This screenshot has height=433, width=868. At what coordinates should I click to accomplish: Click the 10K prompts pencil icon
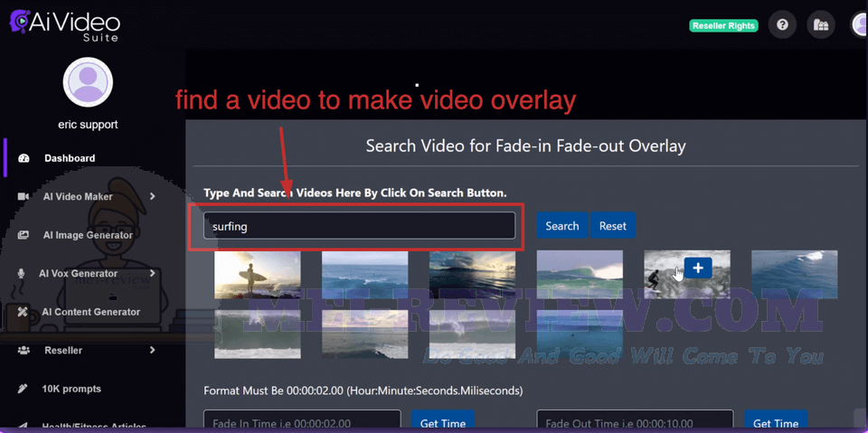pos(23,389)
